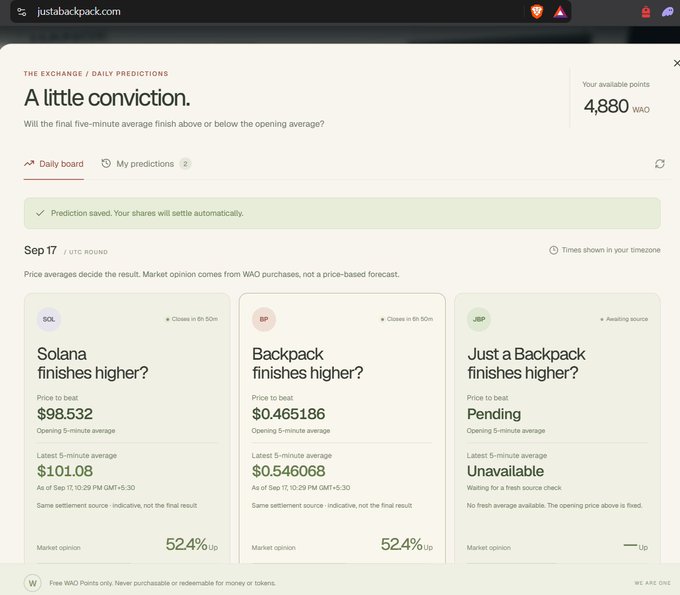
Task: Click the SOL token badge
Action: point(49,319)
